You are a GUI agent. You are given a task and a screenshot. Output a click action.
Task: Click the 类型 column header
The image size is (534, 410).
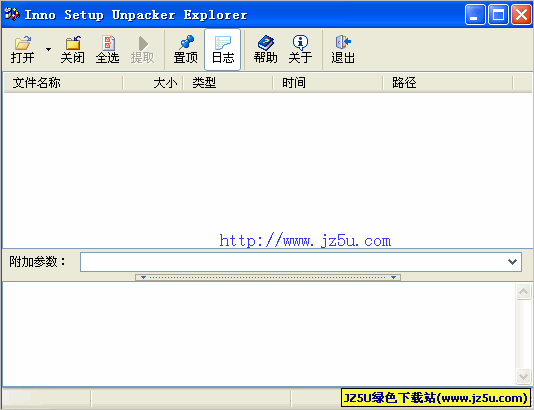[228, 83]
